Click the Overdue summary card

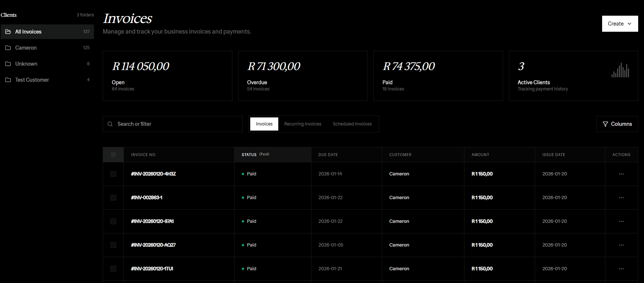(x=302, y=76)
